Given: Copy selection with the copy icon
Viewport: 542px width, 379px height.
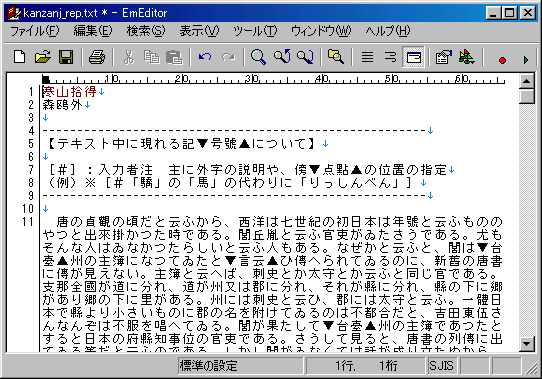Looking at the screenshot, I should click(x=151, y=57).
